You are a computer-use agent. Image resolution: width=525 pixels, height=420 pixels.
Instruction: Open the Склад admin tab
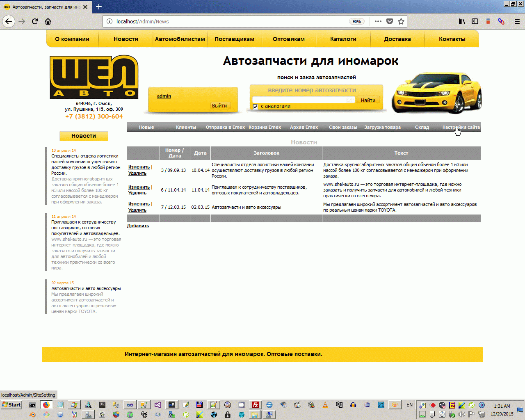(x=422, y=127)
